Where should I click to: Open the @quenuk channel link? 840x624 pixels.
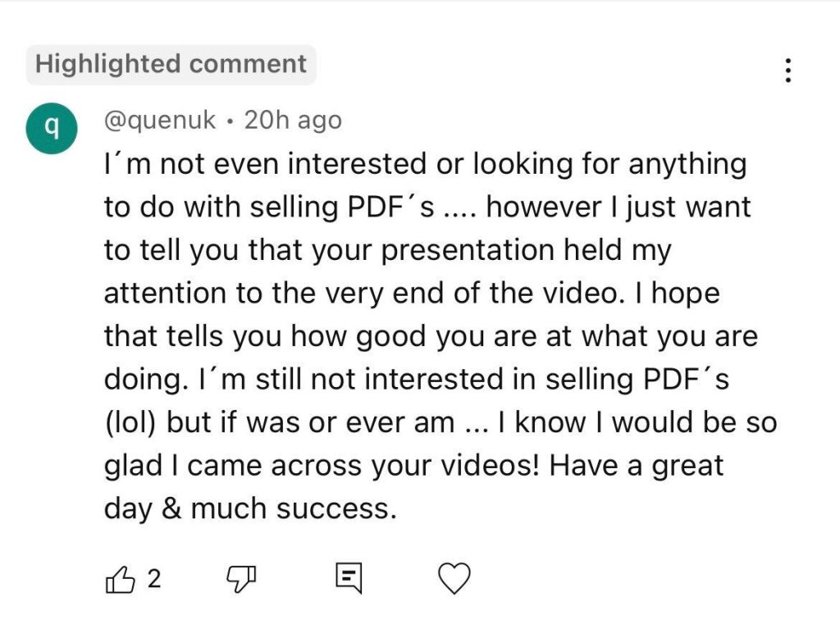(x=160, y=121)
